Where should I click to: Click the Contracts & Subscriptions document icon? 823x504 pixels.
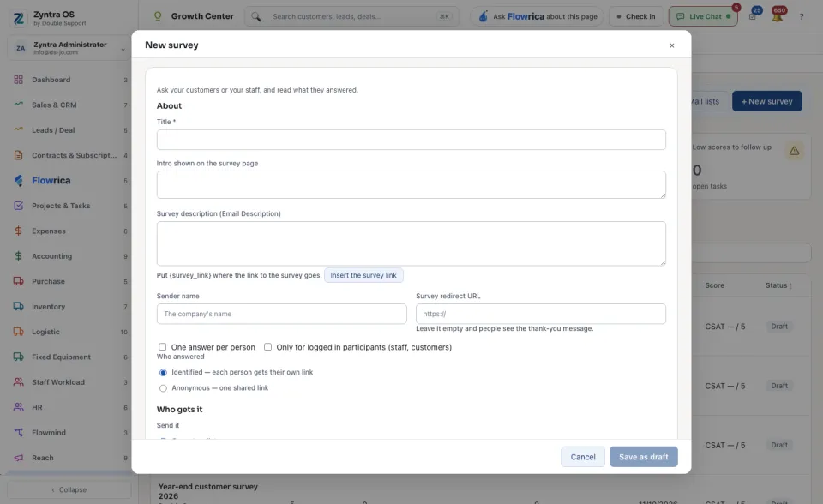(x=18, y=155)
